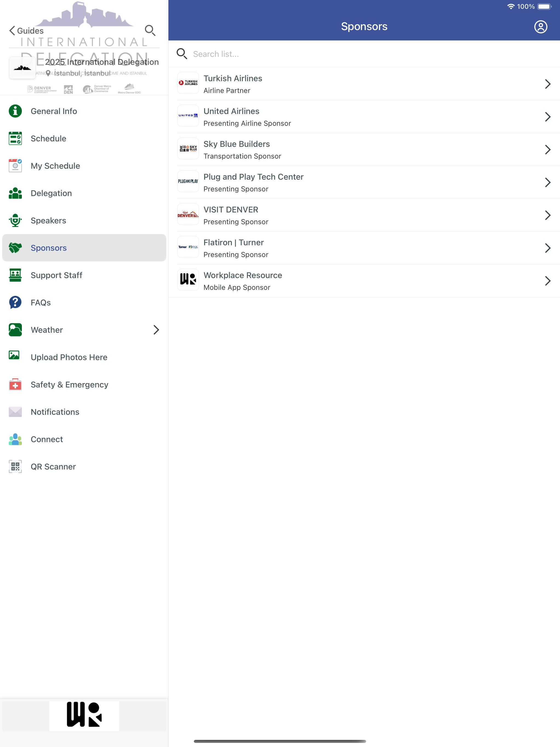Go back to Guides

click(x=26, y=31)
